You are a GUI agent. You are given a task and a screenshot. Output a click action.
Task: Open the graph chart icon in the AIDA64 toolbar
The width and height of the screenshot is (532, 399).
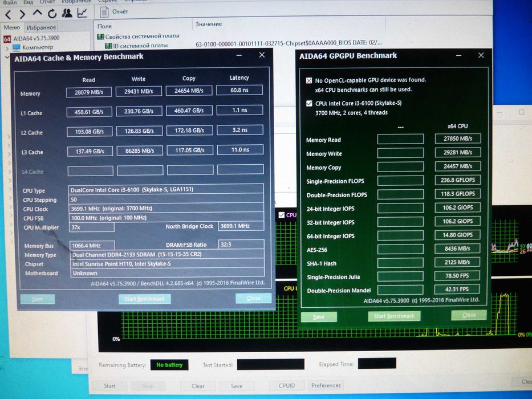(x=82, y=13)
